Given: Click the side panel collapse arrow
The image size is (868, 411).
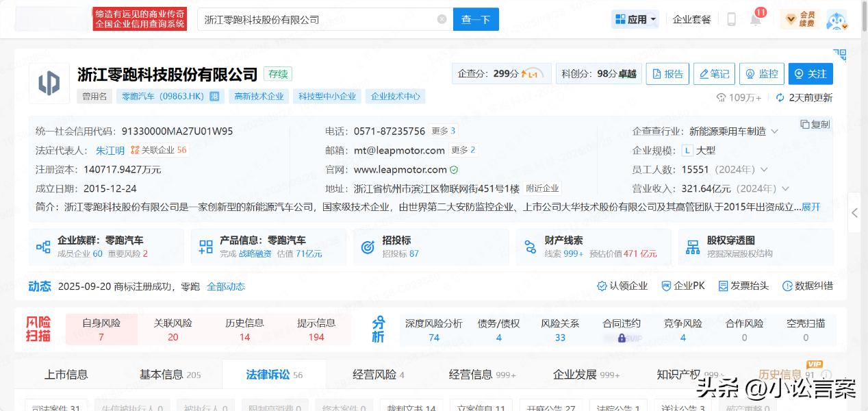Looking at the screenshot, I should pos(854,213).
